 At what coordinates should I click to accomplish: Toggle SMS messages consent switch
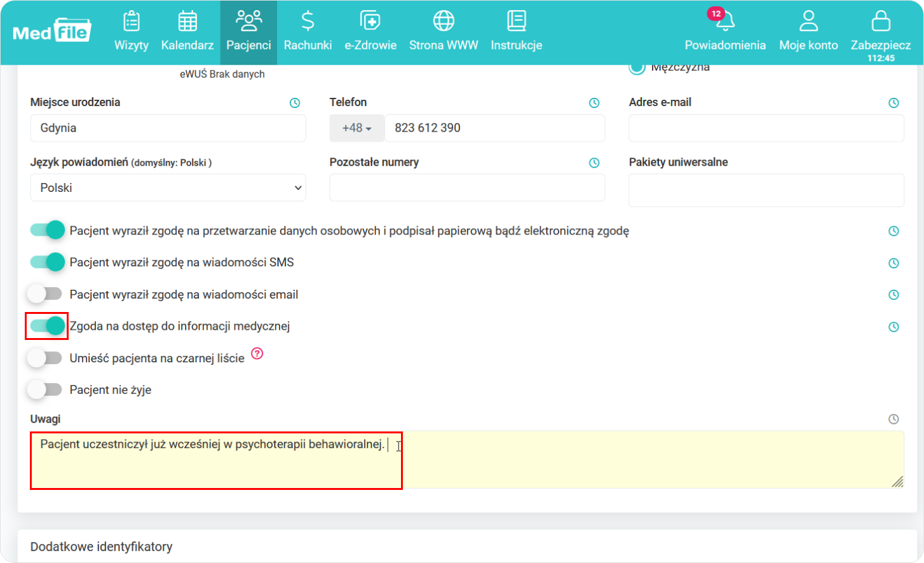[x=47, y=262]
